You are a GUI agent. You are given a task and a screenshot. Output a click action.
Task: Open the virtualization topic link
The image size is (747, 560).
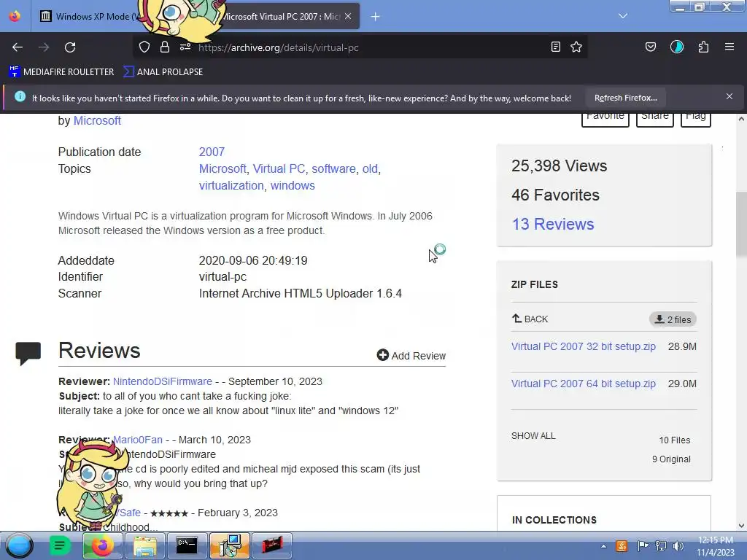[231, 186]
